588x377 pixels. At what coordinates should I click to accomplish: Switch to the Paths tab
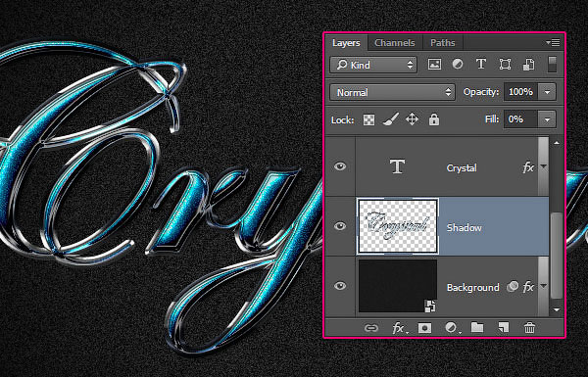click(443, 43)
